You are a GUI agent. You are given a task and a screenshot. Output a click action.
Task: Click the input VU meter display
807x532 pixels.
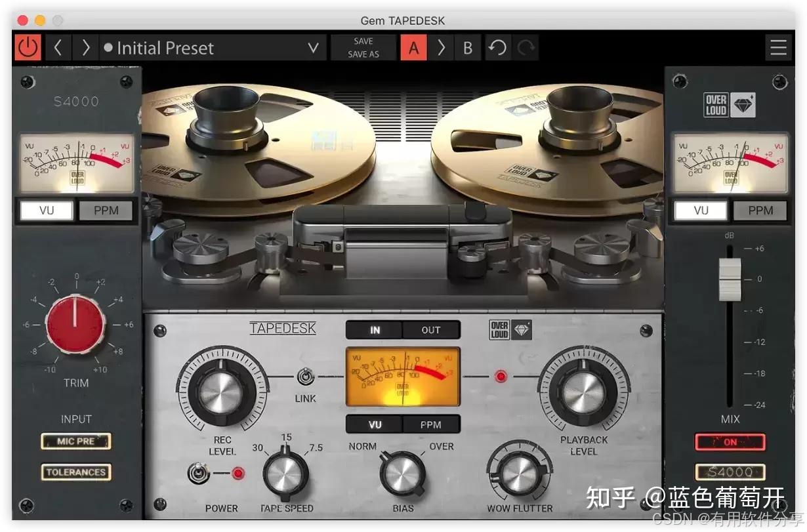tap(76, 163)
